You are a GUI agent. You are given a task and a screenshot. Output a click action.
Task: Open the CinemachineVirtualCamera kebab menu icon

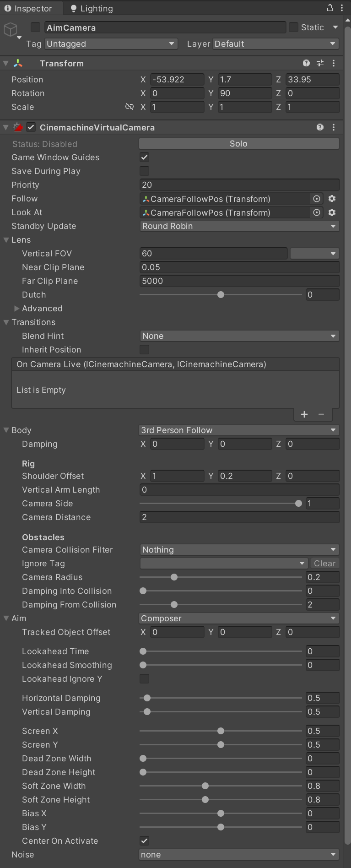(x=333, y=127)
